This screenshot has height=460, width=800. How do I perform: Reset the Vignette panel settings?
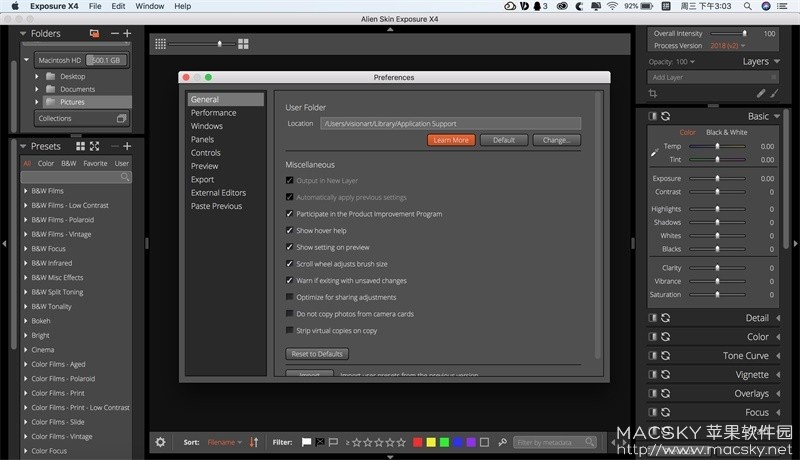point(666,374)
